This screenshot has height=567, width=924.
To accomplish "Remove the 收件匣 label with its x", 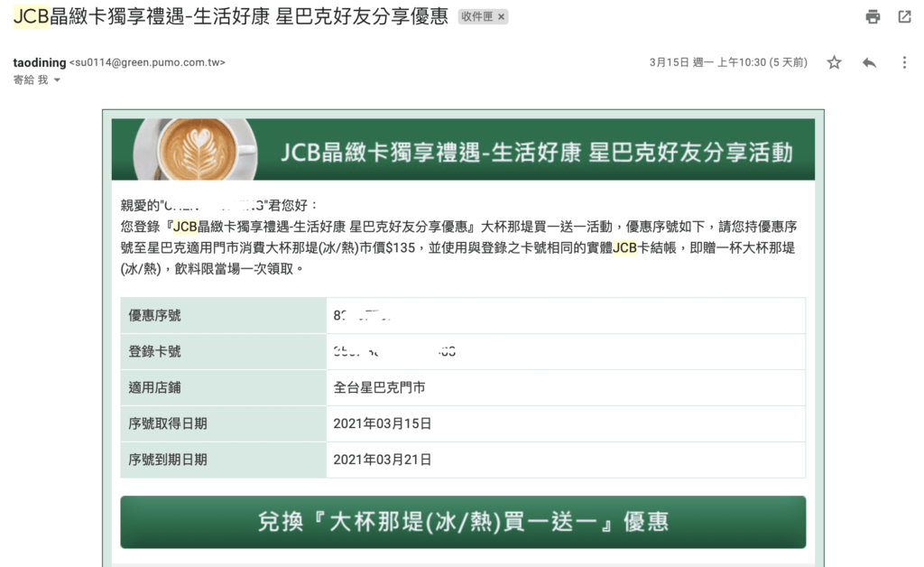I will (x=502, y=17).
